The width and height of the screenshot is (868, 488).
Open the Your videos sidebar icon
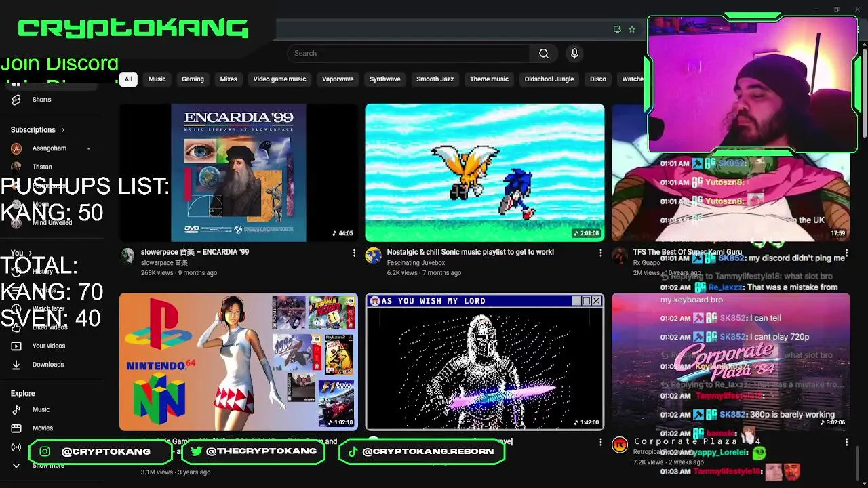16,346
